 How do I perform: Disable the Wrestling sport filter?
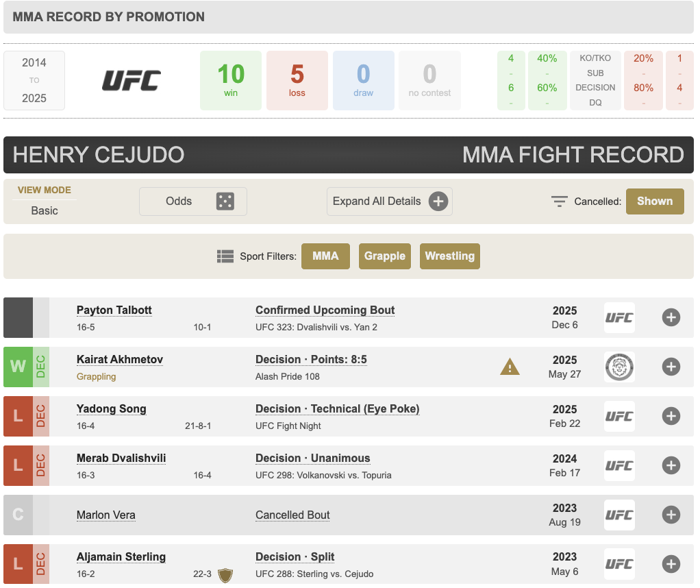click(x=449, y=256)
